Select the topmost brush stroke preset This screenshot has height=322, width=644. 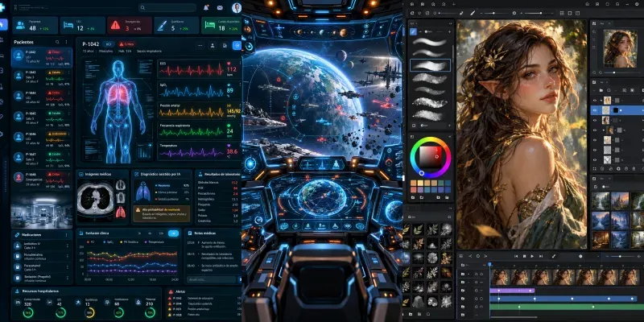(430, 42)
